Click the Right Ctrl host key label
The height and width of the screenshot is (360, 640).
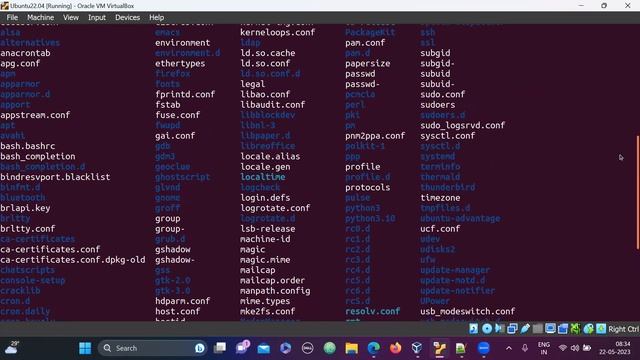[x=623, y=329]
